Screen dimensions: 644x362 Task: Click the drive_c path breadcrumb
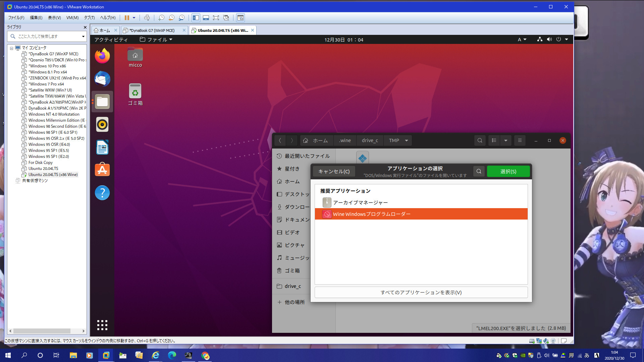370,140
